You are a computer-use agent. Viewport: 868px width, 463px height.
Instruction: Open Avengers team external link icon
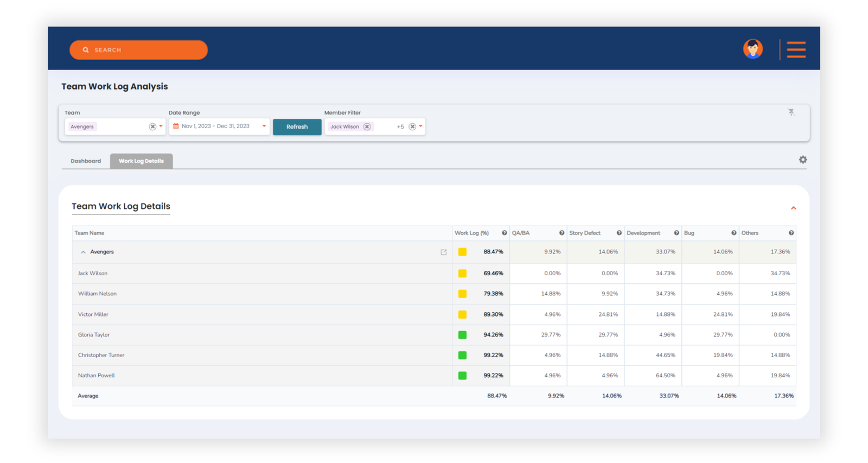(x=443, y=252)
